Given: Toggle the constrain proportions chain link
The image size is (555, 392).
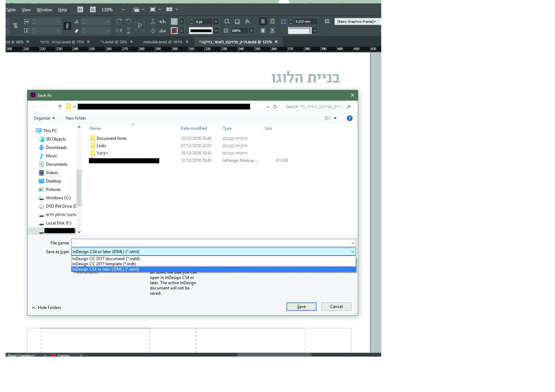Looking at the screenshot, I should [67, 26].
